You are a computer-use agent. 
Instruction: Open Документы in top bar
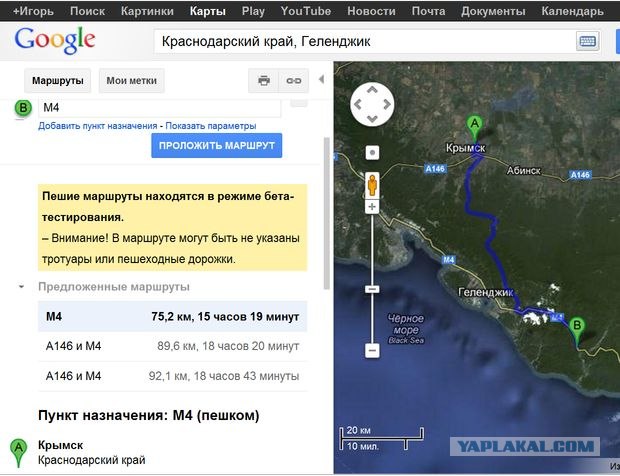493,11
